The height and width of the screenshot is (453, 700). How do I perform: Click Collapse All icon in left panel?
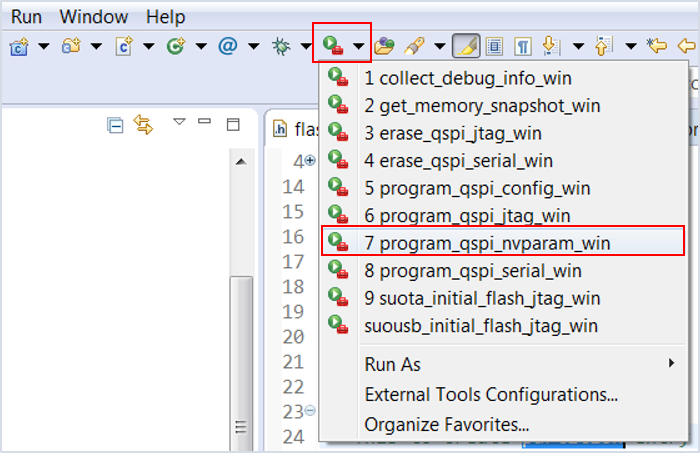tap(115, 125)
